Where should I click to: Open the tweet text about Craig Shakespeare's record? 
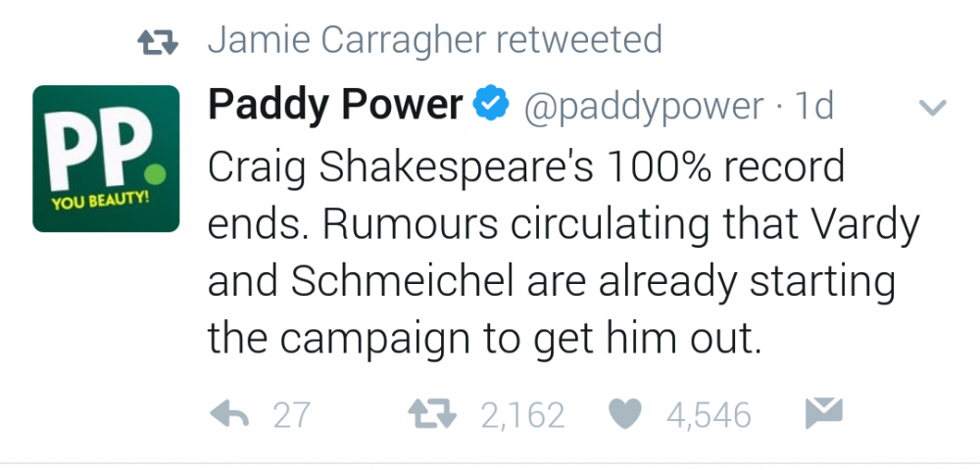tap(563, 253)
